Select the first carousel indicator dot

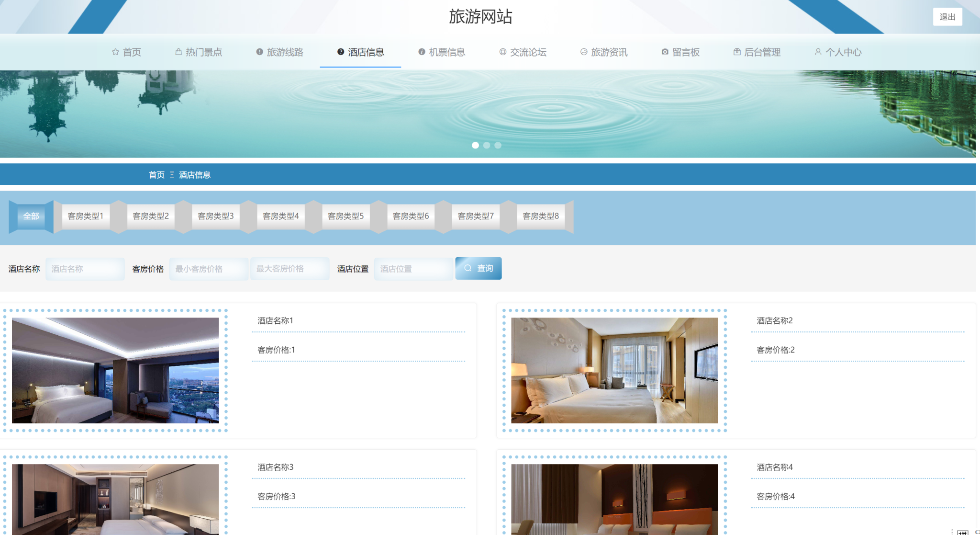[475, 145]
